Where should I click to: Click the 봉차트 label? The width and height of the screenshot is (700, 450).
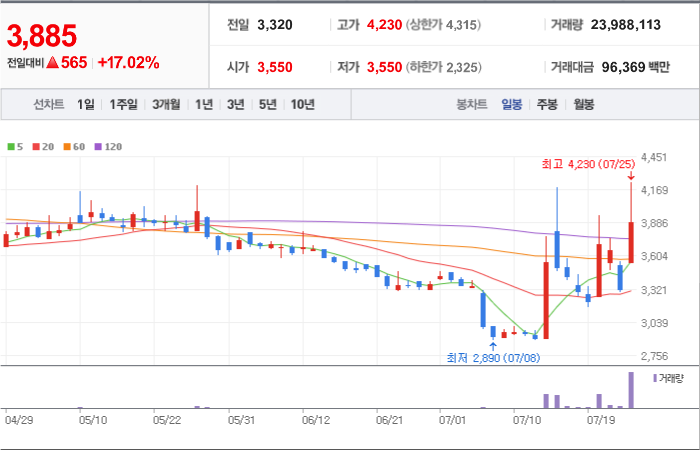[x=471, y=105]
